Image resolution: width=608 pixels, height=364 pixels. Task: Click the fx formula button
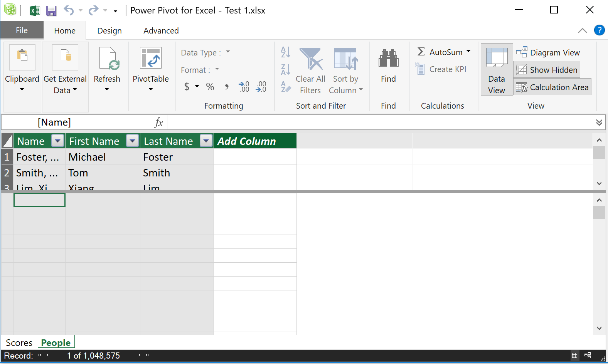point(159,122)
